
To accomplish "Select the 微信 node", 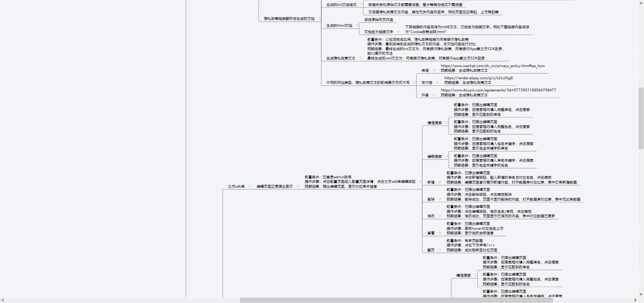I will click(x=425, y=71).
